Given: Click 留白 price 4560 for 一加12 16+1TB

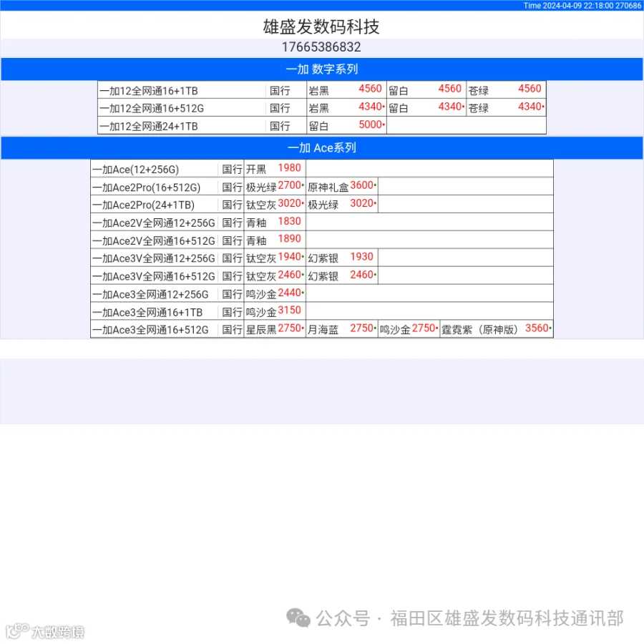Looking at the screenshot, I should point(450,89).
